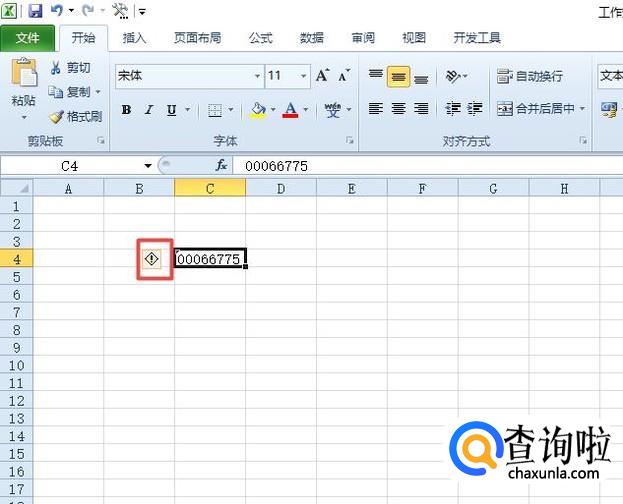Toggle Italic formatting
Image resolution: width=623 pixels, height=504 pixels.
tap(148, 110)
